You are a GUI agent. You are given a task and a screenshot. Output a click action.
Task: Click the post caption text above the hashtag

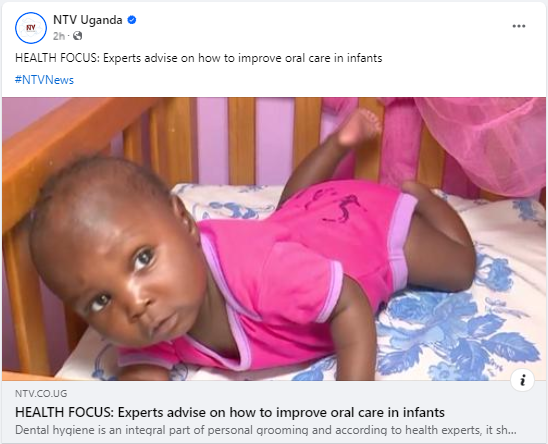[199, 58]
